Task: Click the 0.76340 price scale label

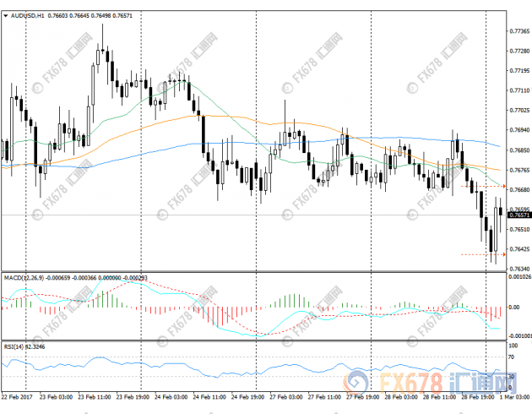Action: (518, 269)
